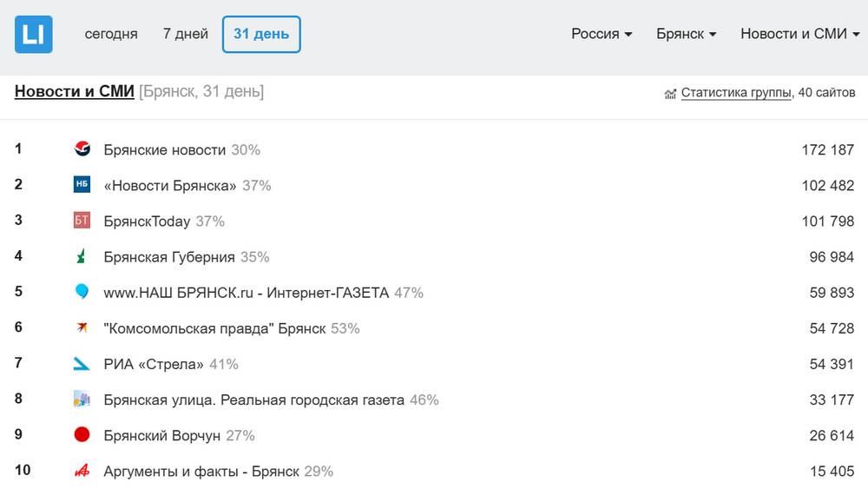Select the 31 день period tab

pyautogui.click(x=261, y=34)
